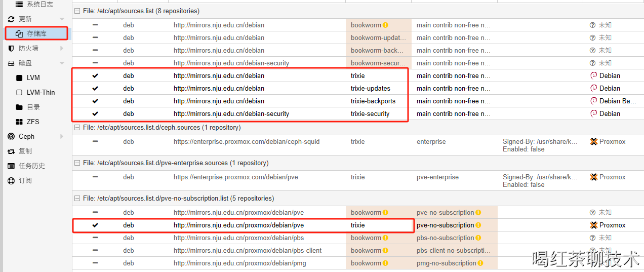Toggle enabled checkmark on trixie-updates row
The image size is (644, 272).
coord(95,88)
